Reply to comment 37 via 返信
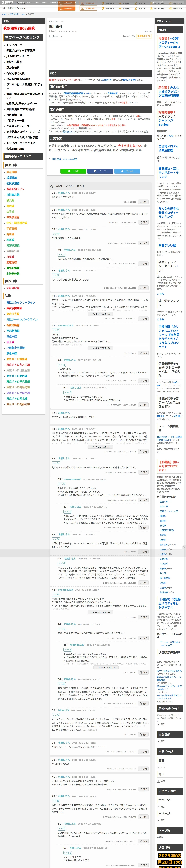 [143, 552]
